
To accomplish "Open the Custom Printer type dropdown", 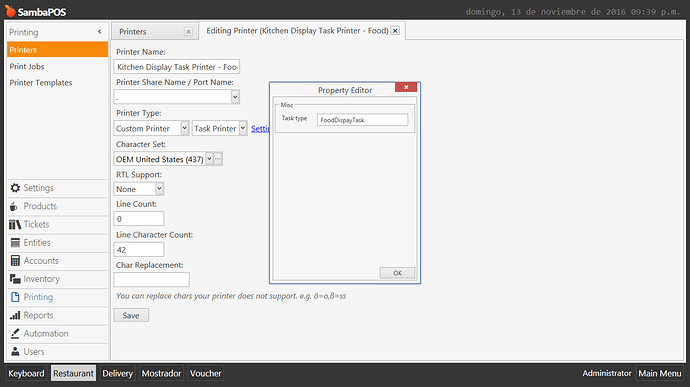I will click(185, 128).
